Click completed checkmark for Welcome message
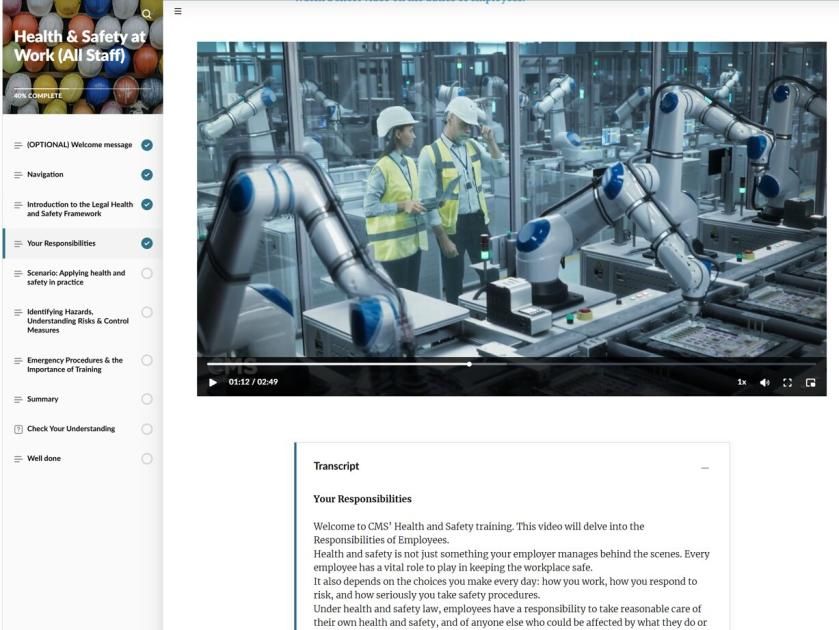Viewport: 839px width, 630px height. 147,145
